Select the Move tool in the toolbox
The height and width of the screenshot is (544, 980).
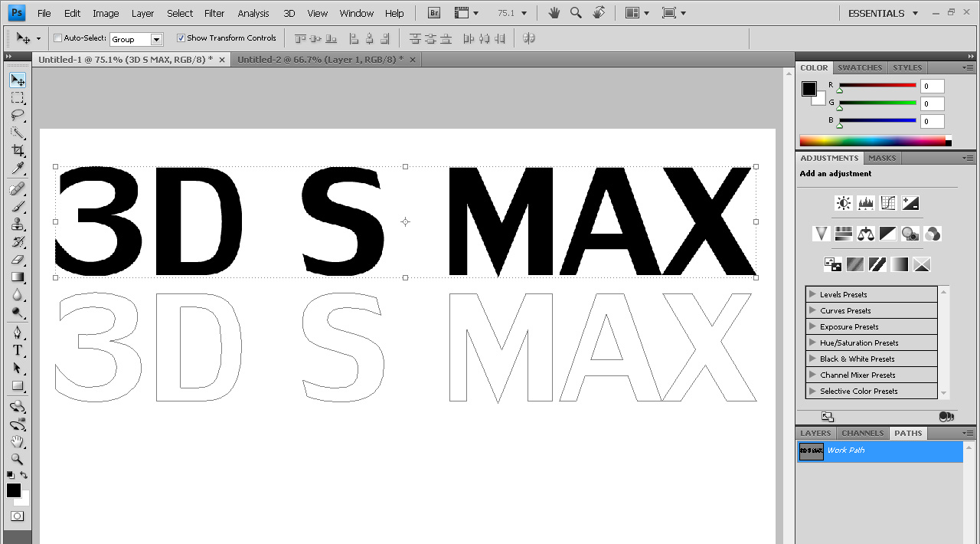17,80
